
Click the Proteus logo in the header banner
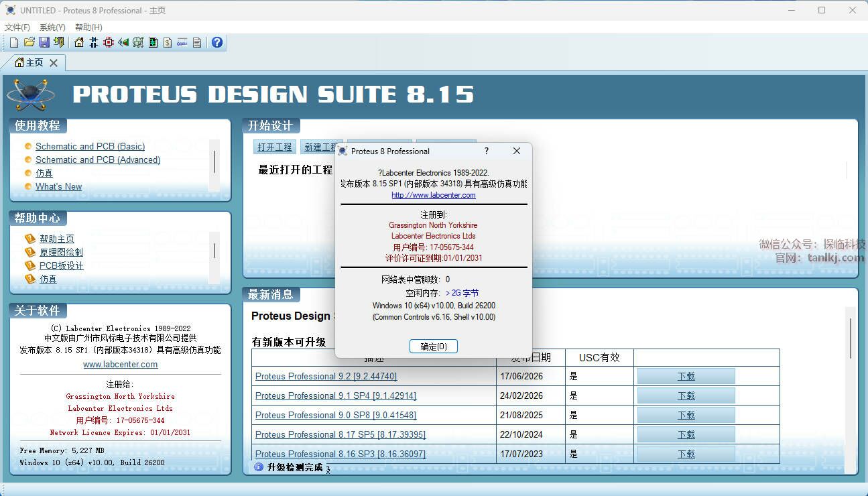tap(30, 95)
